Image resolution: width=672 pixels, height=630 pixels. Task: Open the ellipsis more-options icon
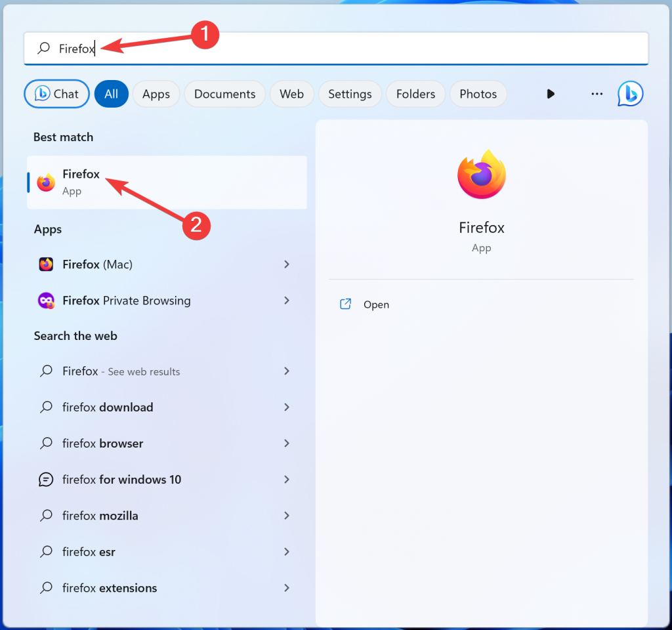click(x=597, y=94)
